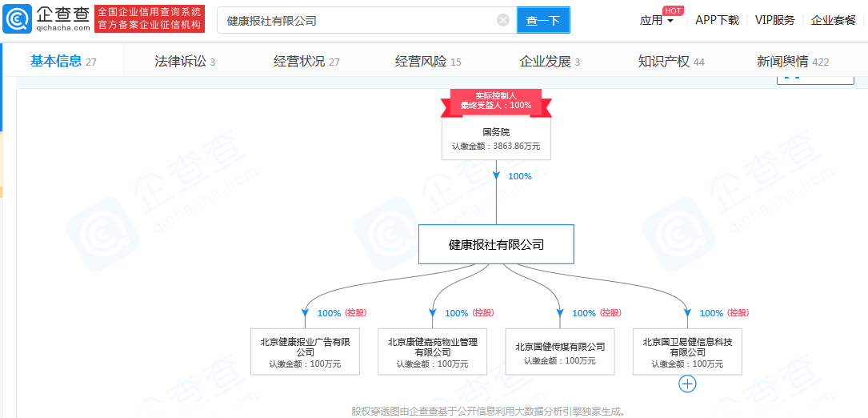This screenshot has height=418, width=868.
Task: Click the 股权穿透图 footer disclaimer text
Action: pos(490,412)
